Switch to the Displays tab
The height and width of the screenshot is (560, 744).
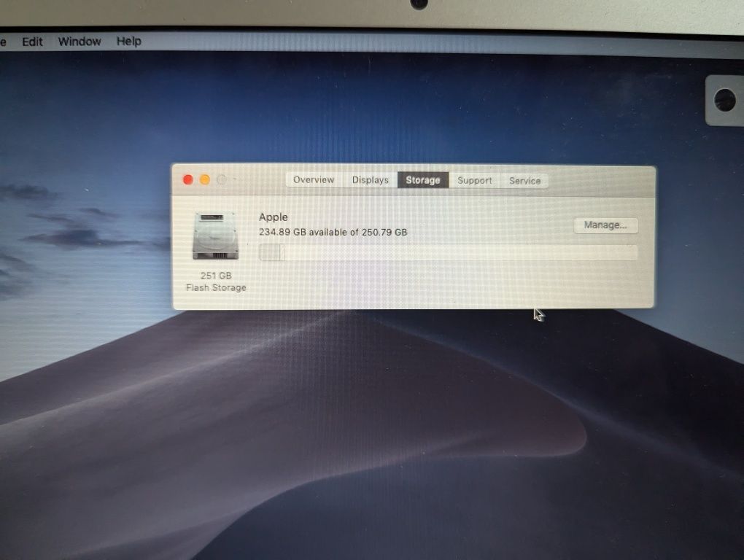[370, 180]
